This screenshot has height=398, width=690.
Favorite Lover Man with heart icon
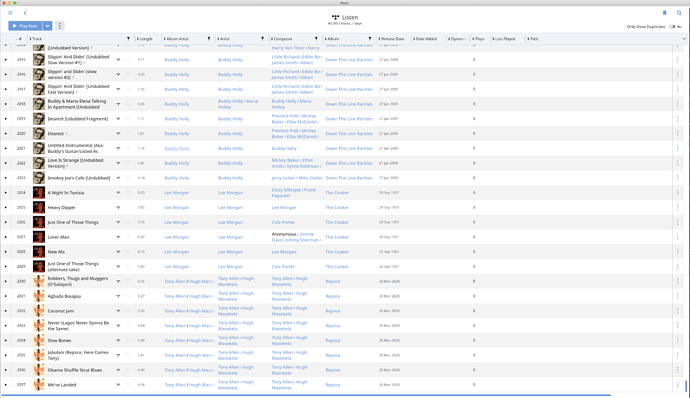(128, 237)
